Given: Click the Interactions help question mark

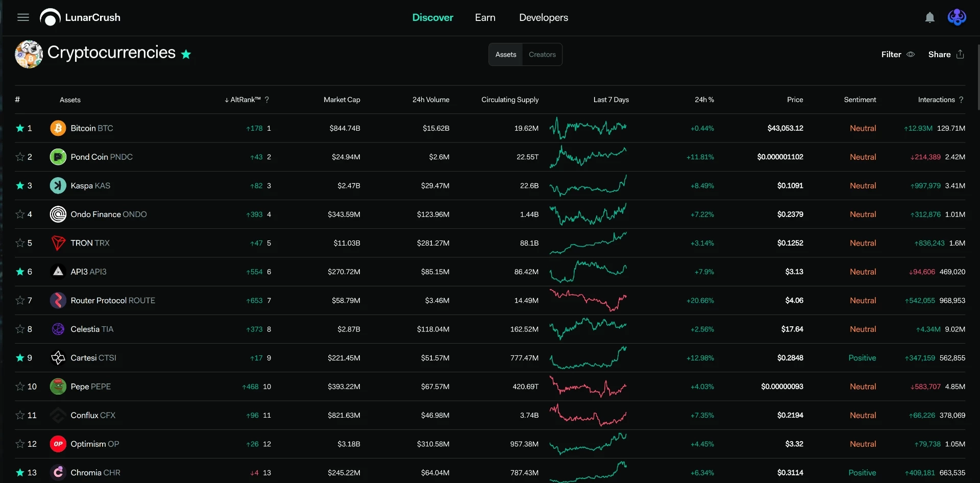Looking at the screenshot, I should click(x=961, y=100).
